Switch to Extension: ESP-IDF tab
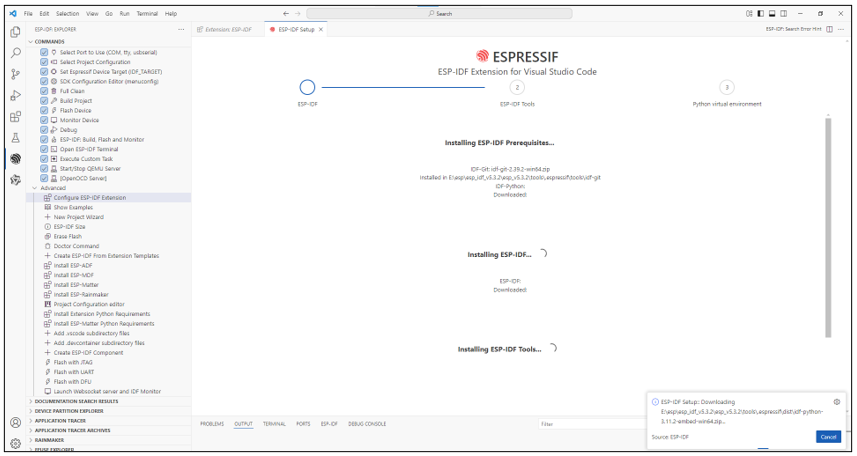 tap(228, 30)
